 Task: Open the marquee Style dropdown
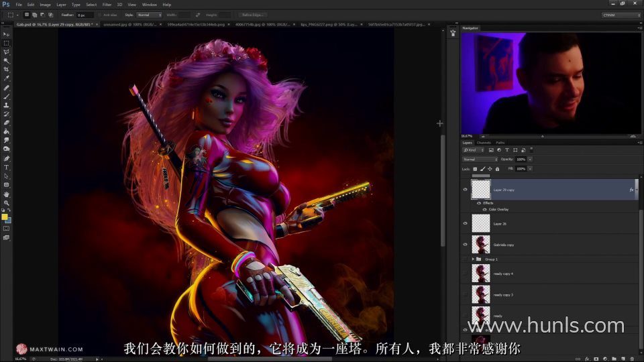click(149, 15)
